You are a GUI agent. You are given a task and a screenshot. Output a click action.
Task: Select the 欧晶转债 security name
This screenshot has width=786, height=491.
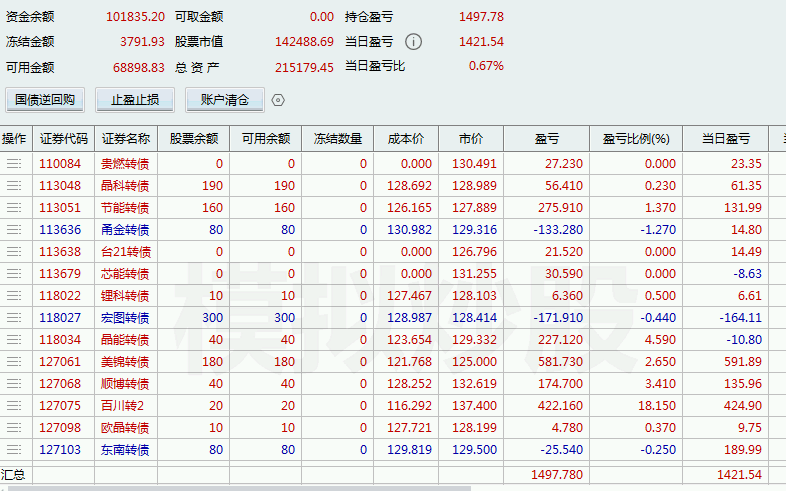coord(126,427)
